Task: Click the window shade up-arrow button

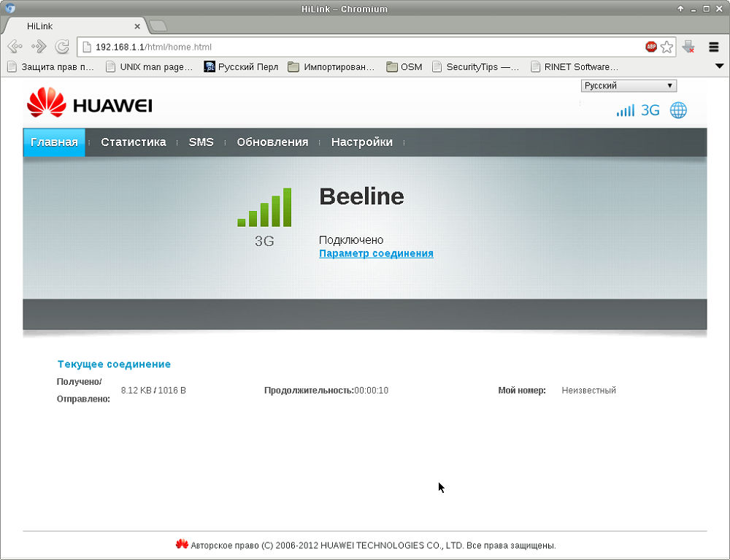Action: [680, 8]
